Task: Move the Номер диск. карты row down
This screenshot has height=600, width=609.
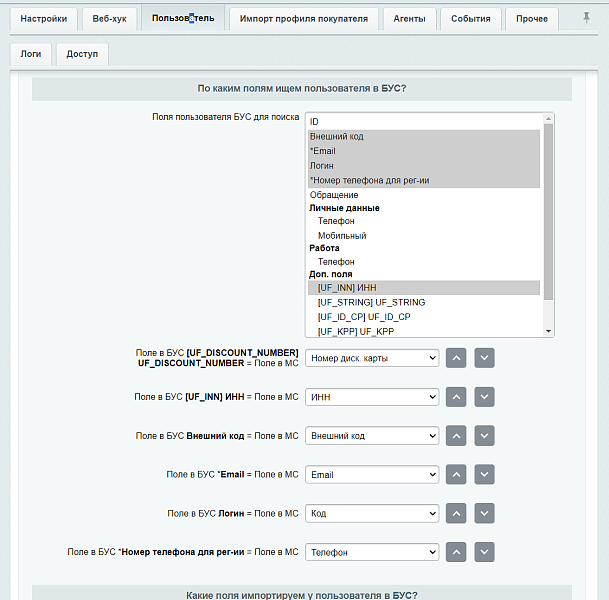Action: 485,358
